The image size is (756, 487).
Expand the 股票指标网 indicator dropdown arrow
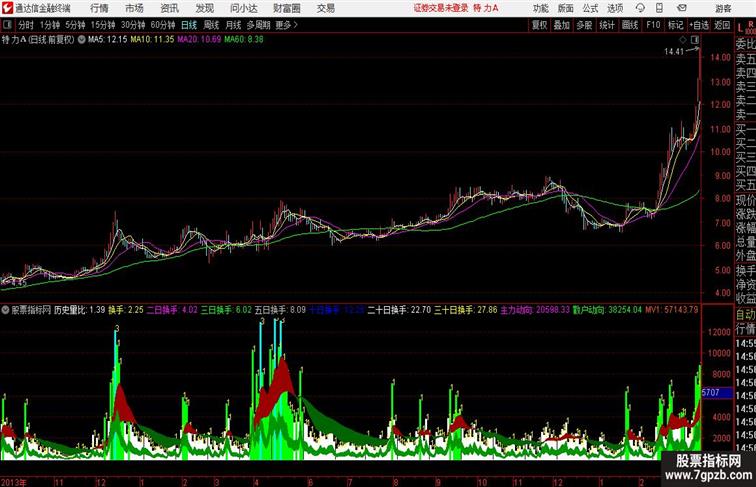[5, 310]
